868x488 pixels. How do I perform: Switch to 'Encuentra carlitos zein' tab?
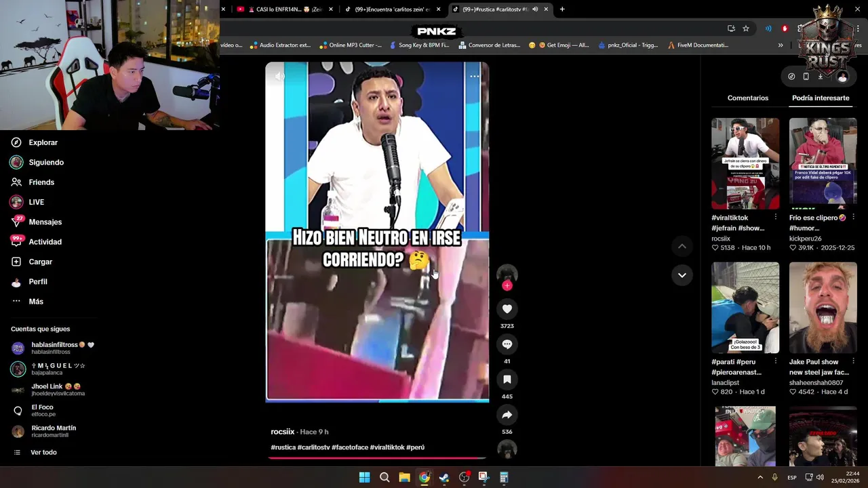[392, 9]
